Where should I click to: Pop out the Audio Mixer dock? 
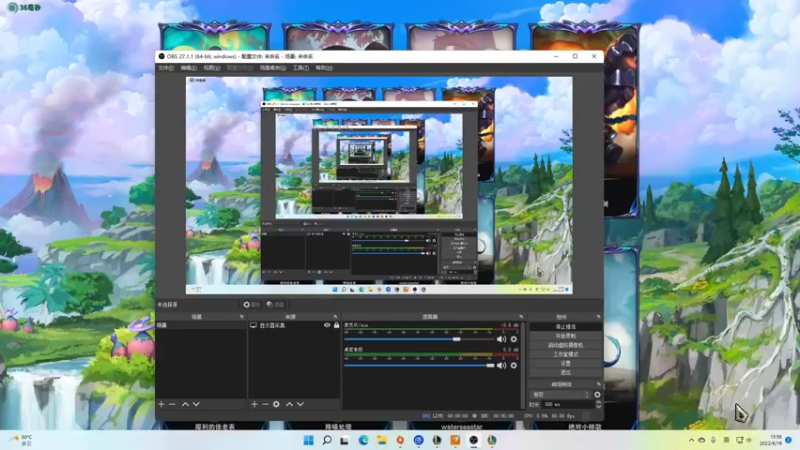[x=520, y=317]
